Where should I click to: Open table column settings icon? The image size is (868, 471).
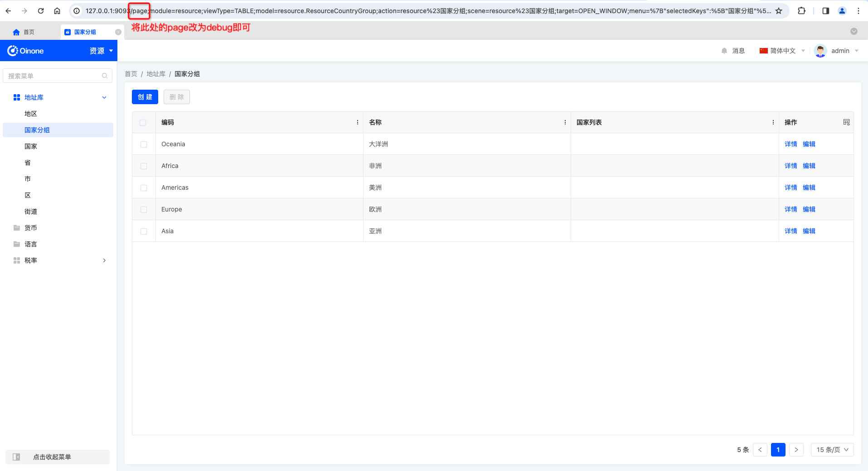pos(846,122)
